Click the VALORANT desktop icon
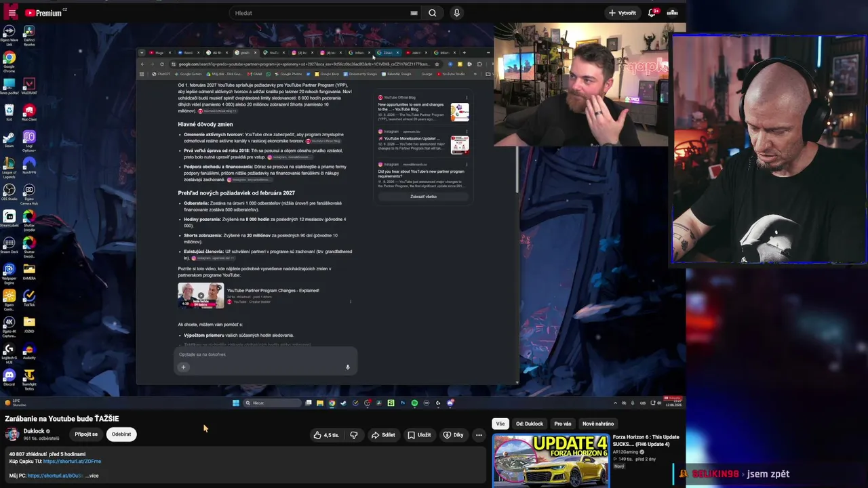This screenshot has width=868, height=488. pos(29,87)
